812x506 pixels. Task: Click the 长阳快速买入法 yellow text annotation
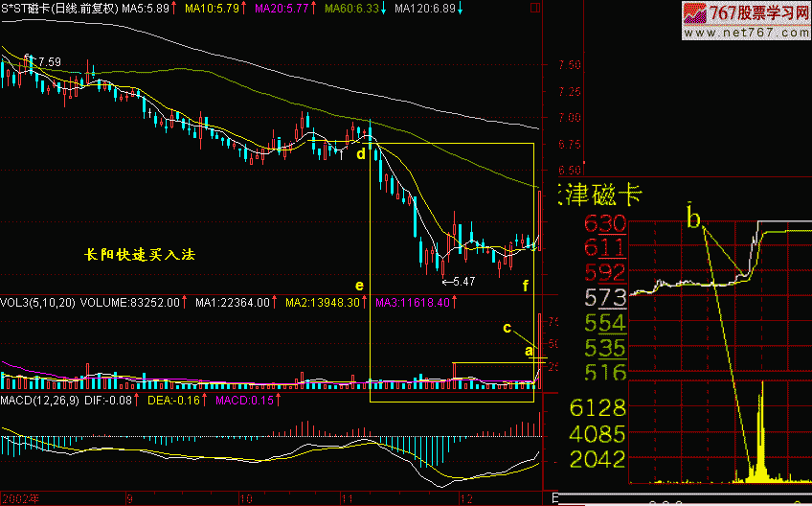(140, 256)
